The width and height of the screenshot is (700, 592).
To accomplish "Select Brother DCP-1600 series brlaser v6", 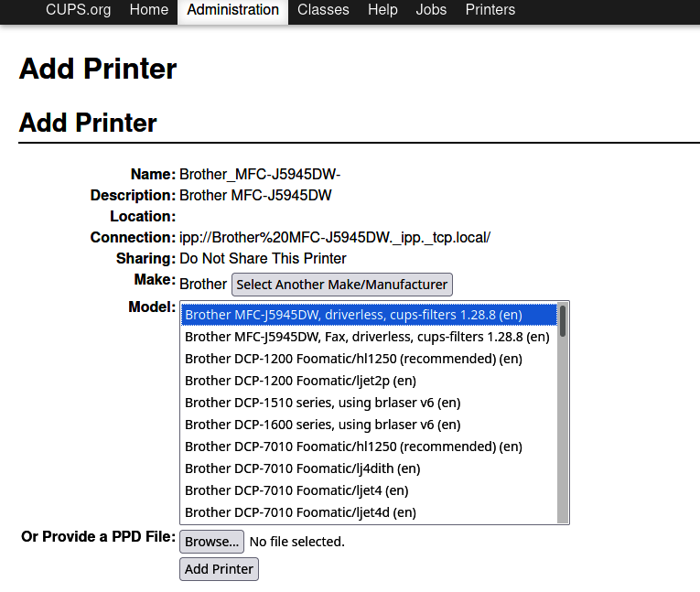I will point(369,425).
